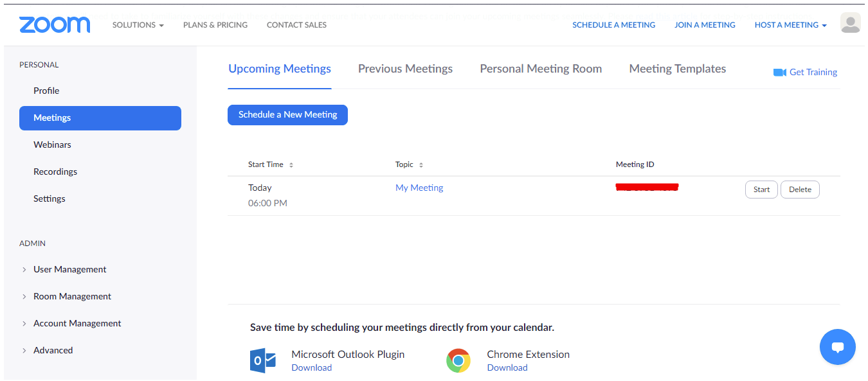The height and width of the screenshot is (381, 868).
Task: Click the Zoom logo
Action: pos(55,24)
